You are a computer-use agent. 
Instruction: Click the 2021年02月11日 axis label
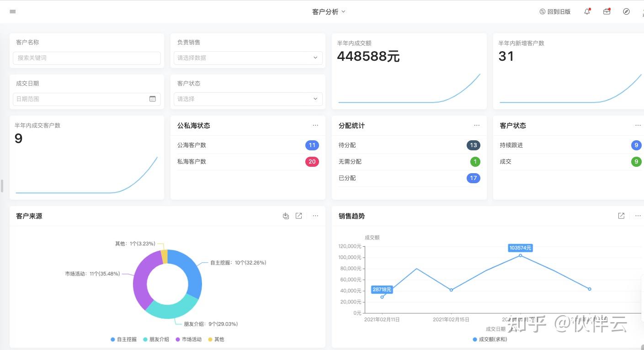pyautogui.click(x=382, y=320)
